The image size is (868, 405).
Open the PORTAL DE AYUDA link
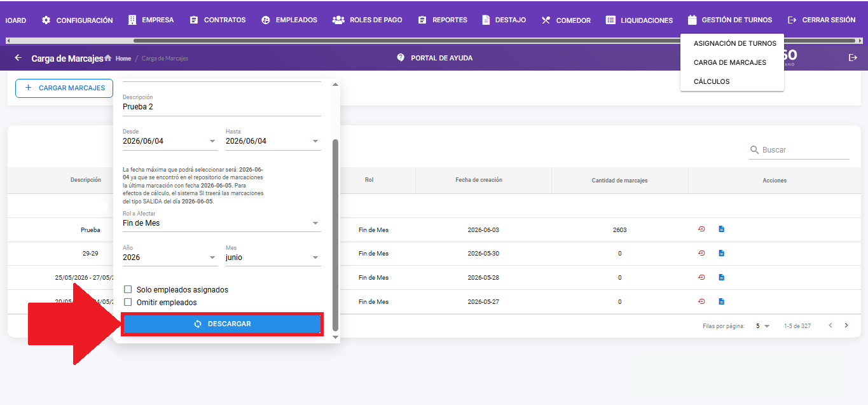pyautogui.click(x=435, y=58)
